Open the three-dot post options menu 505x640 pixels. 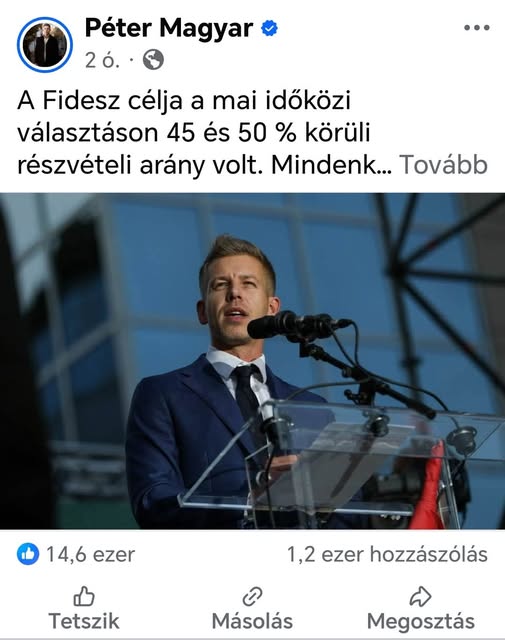[476, 28]
